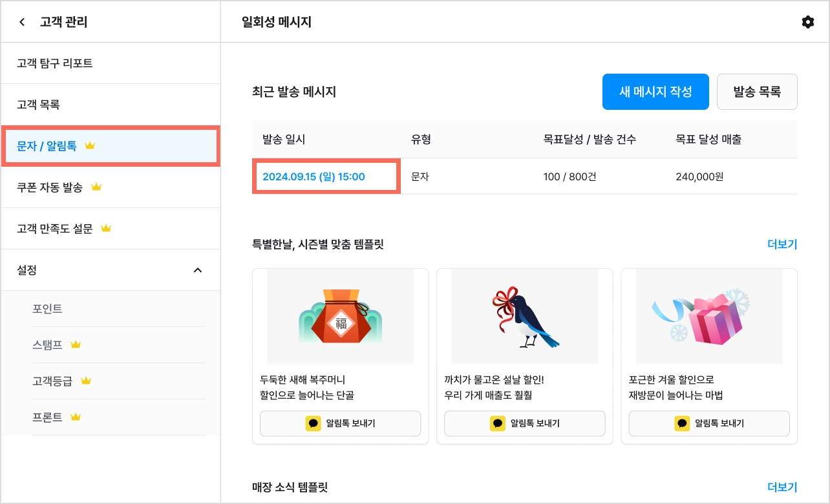Open settings with the gear icon

pyautogui.click(x=807, y=22)
